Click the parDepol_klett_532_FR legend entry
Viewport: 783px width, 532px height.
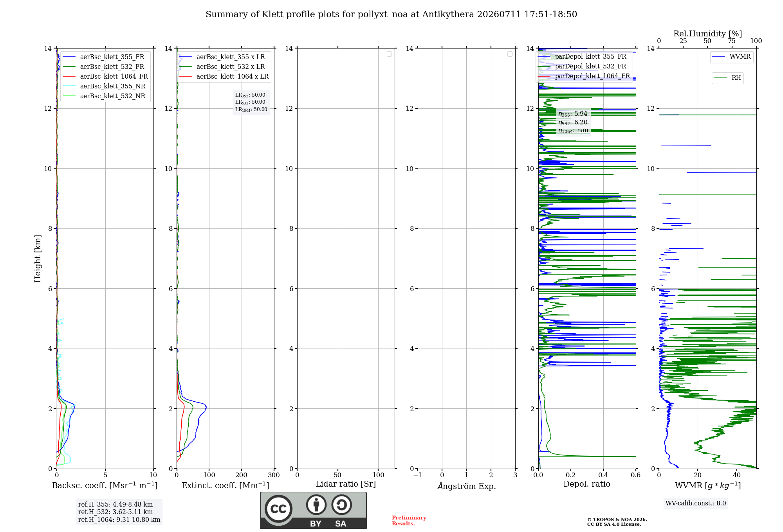[584, 66]
